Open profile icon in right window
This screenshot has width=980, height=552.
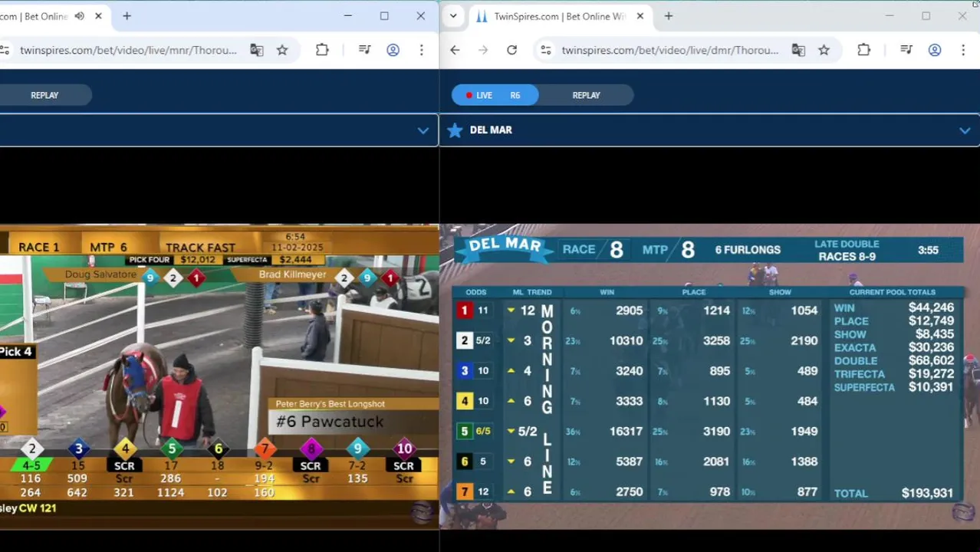[935, 50]
